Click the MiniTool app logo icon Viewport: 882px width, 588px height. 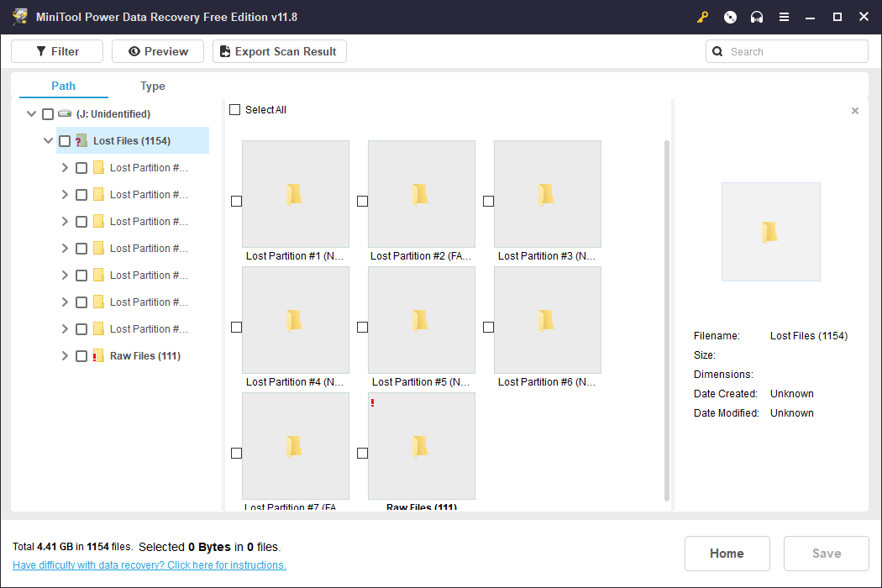(19, 16)
